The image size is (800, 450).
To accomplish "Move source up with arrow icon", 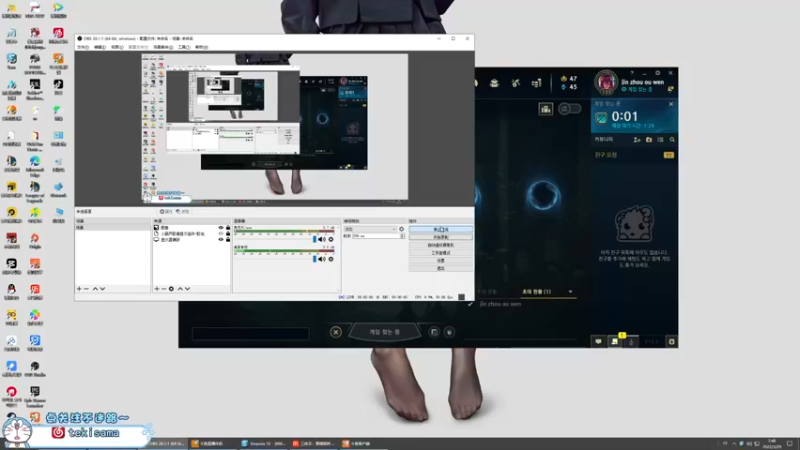I will pos(180,289).
